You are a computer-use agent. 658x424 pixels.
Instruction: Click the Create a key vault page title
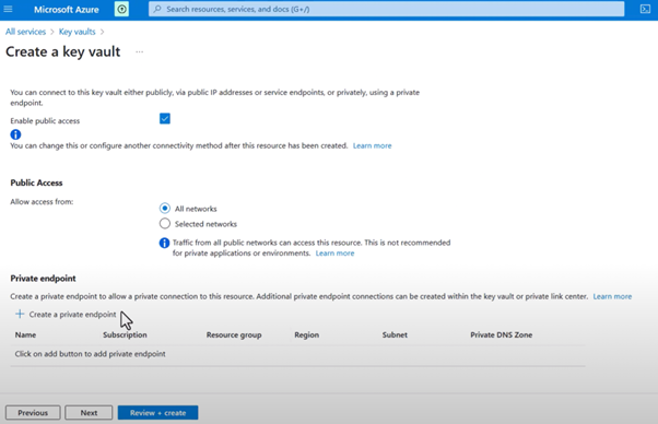(63, 52)
